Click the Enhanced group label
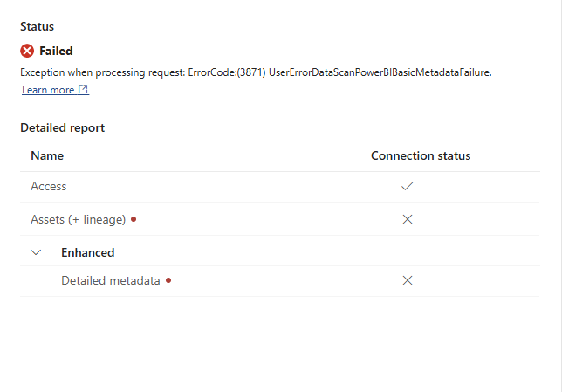Image resolution: width=562 pixels, height=392 pixels. point(87,252)
